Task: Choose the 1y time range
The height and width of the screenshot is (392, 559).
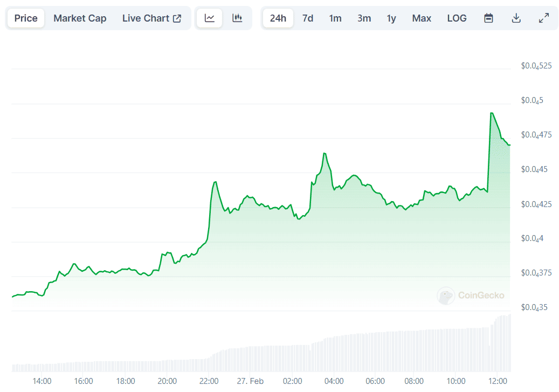Action: coord(391,18)
